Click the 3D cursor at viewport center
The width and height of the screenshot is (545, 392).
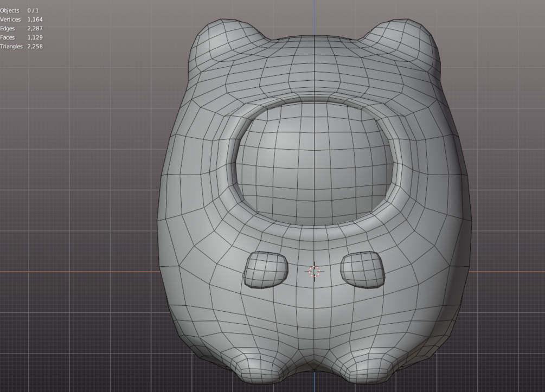click(x=314, y=272)
